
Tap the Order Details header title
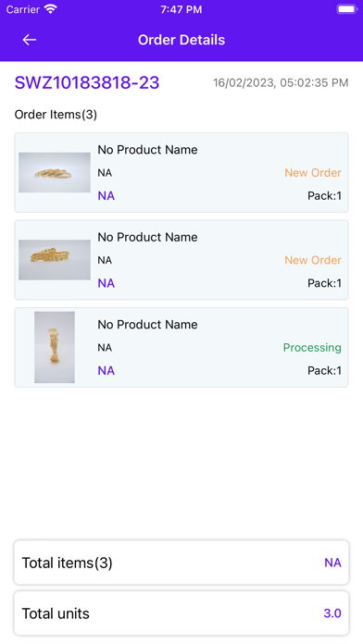pyautogui.click(x=181, y=40)
